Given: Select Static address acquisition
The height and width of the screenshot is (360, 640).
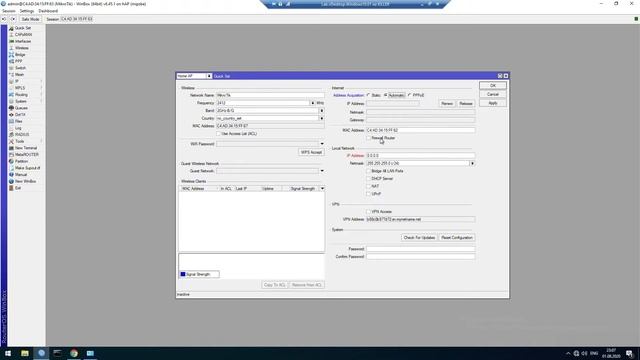Looking at the screenshot, I should pyautogui.click(x=369, y=95).
